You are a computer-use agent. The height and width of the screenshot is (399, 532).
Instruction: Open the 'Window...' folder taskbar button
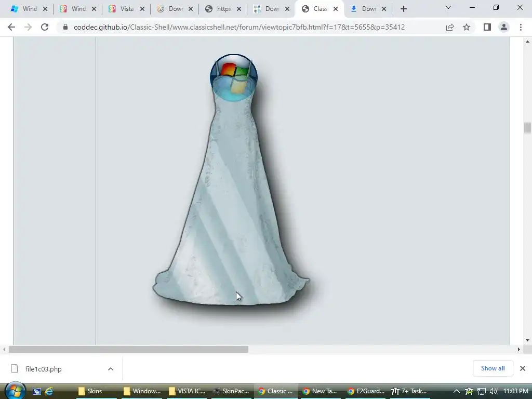point(142,391)
